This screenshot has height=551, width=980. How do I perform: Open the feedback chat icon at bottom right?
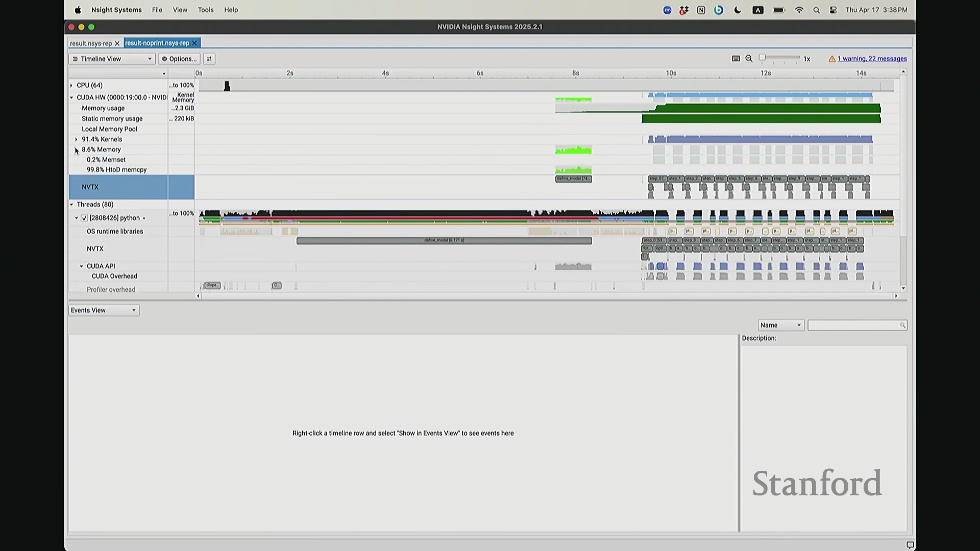tap(910, 545)
